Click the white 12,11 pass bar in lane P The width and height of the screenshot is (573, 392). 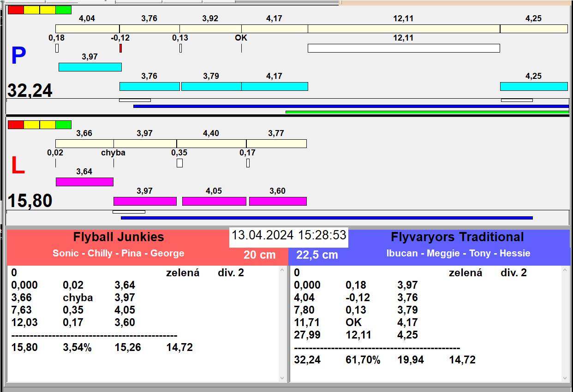point(403,48)
